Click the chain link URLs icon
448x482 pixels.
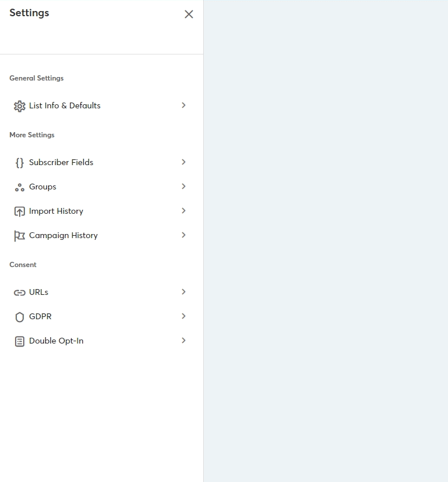tap(20, 293)
